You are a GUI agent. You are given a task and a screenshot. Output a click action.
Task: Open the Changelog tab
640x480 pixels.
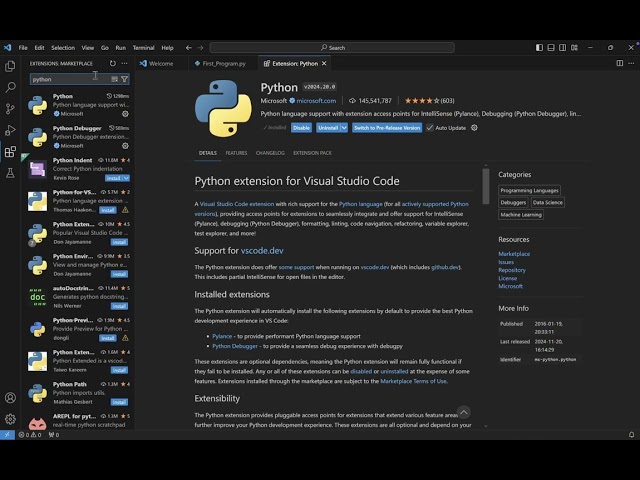[270, 153]
